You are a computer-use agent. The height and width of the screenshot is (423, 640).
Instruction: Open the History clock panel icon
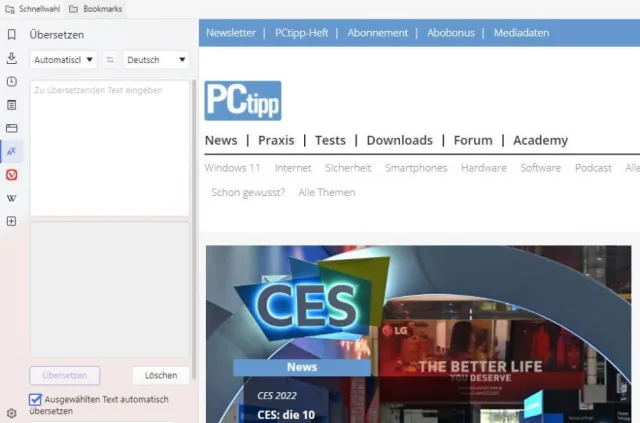pyautogui.click(x=11, y=82)
